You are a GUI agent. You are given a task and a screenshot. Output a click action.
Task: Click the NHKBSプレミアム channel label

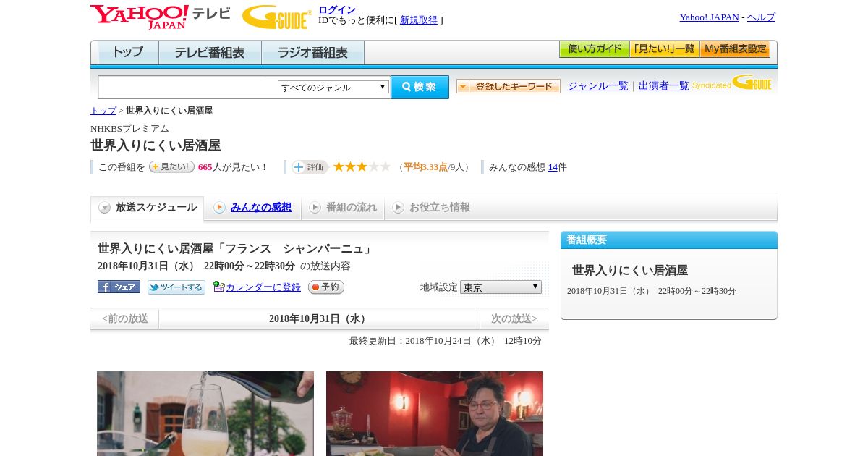coord(129,129)
